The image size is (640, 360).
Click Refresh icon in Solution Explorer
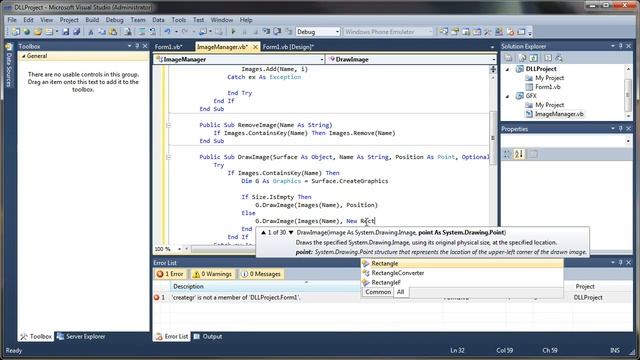(x=533, y=58)
